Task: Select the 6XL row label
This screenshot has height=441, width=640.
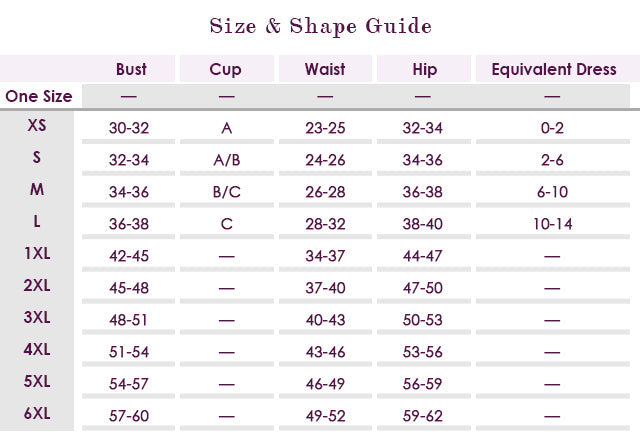Action: pyautogui.click(x=37, y=412)
